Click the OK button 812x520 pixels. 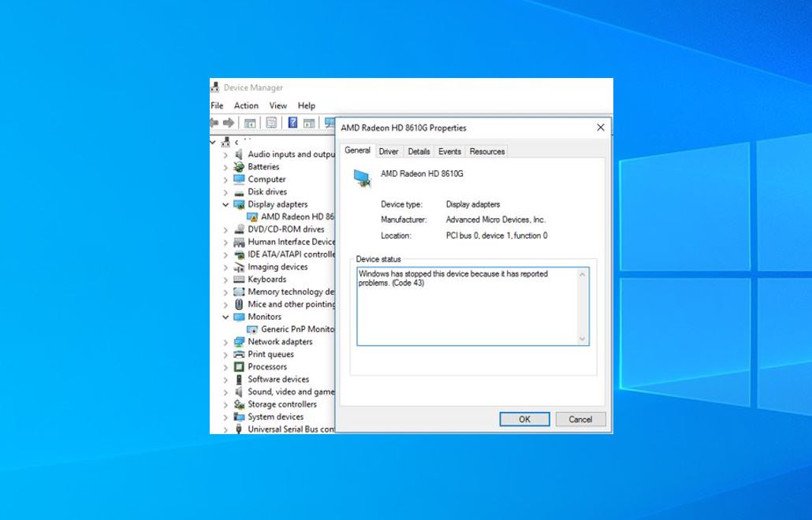524,418
